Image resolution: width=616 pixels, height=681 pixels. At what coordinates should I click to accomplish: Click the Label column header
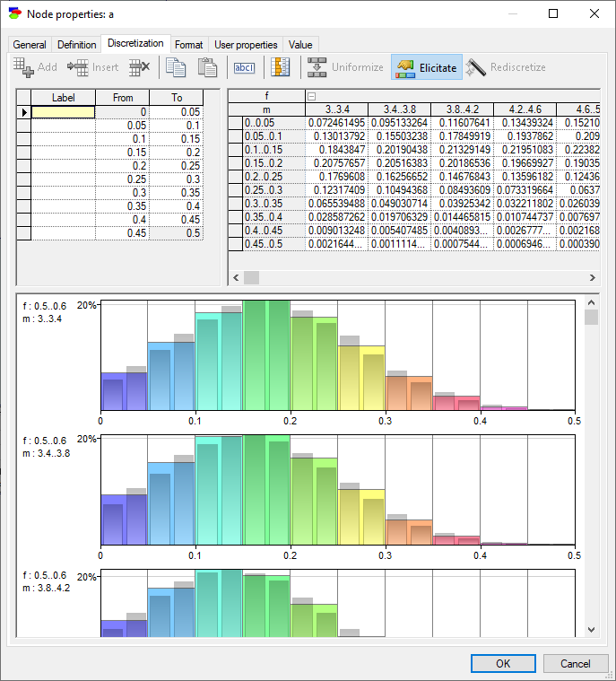tap(64, 97)
